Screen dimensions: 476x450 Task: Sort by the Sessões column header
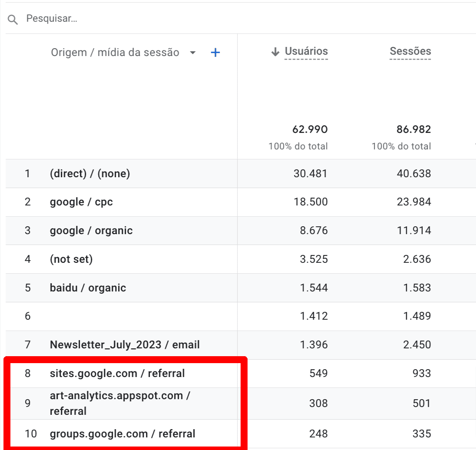410,51
